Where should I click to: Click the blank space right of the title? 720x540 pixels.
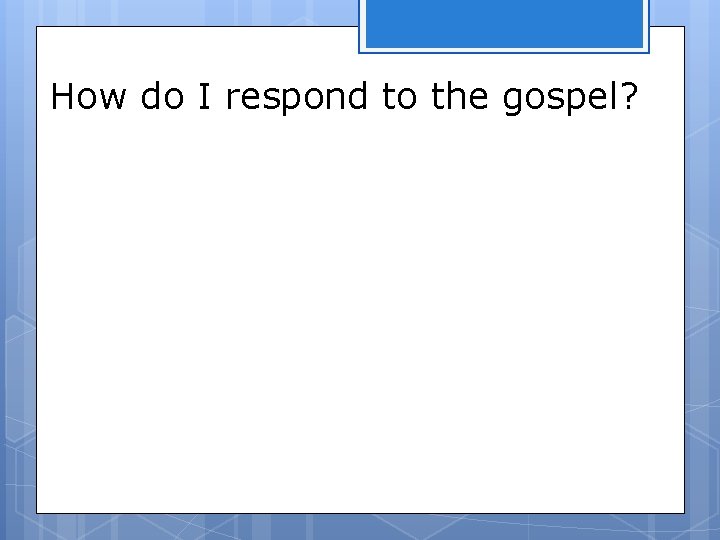tap(660, 97)
